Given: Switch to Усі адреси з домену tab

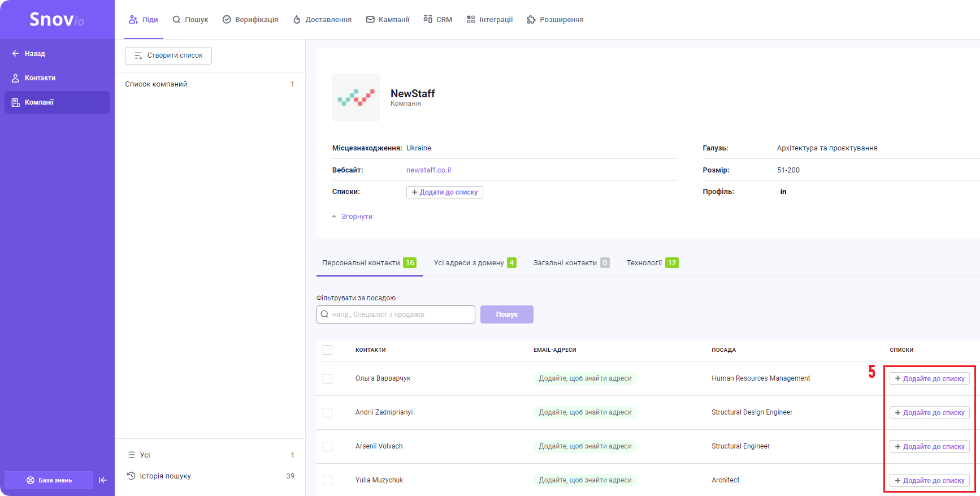Looking at the screenshot, I should tap(475, 263).
